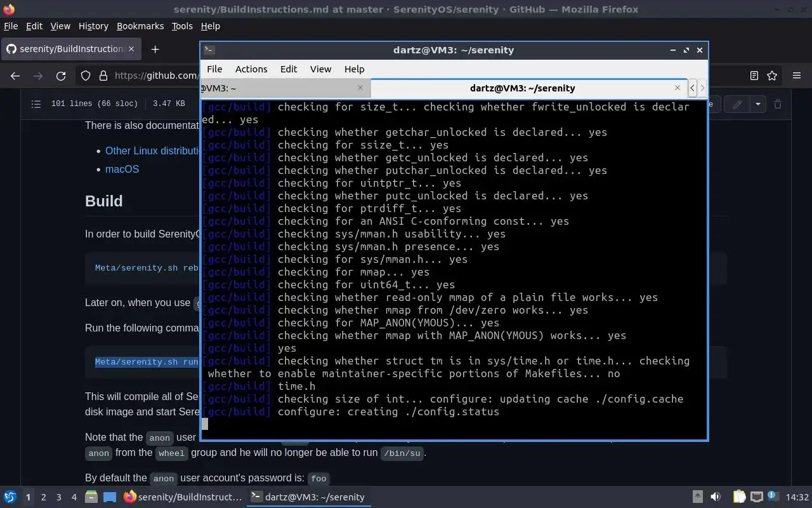Close the serenity/BuildInstructions Firefox tab
The image size is (812, 508).
pyautogui.click(x=132, y=49)
